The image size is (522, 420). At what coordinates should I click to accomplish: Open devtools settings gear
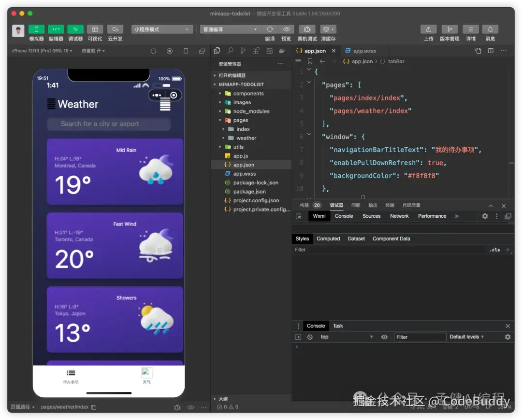485,216
